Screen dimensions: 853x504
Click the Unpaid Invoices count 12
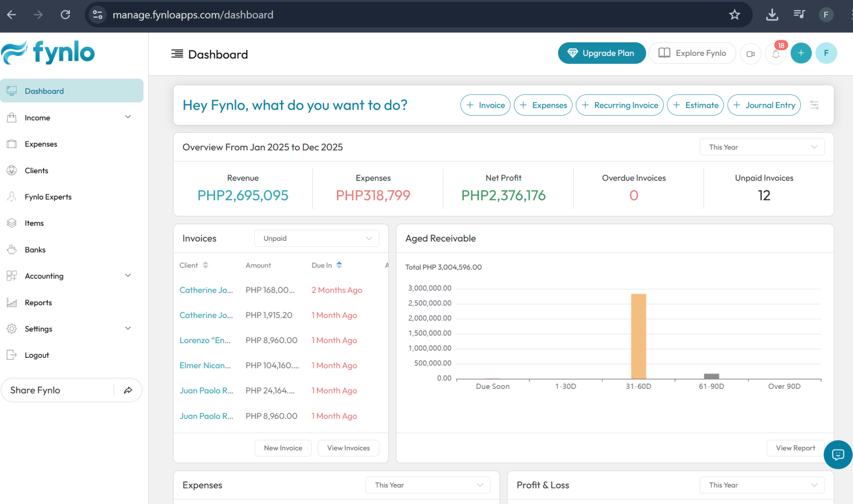(x=765, y=196)
